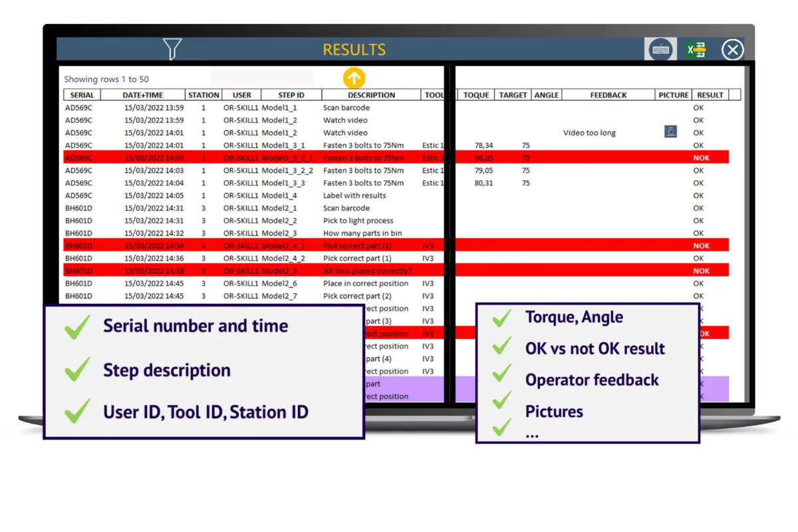Click the STEP ID column header
This screenshot has width=798, height=532.
click(291, 95)
